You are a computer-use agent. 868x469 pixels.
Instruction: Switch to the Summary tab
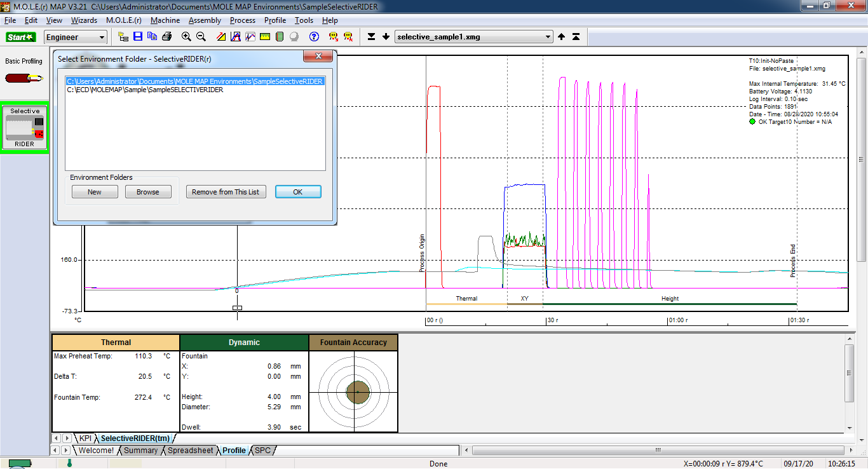[140, 451]
